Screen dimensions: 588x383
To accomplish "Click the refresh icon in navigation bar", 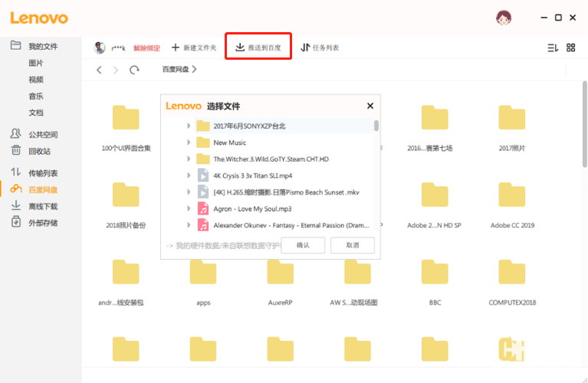I will tap(134, 70).
